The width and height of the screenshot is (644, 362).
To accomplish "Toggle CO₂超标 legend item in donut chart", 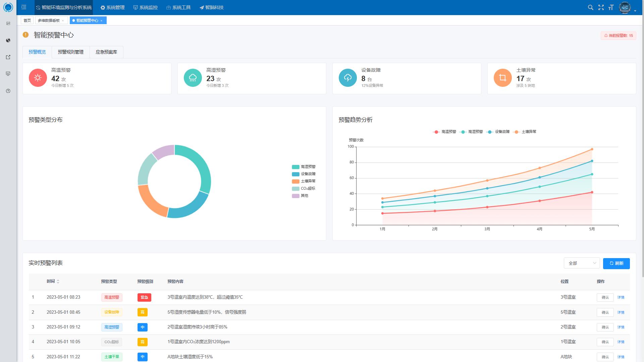I will [304, 188].
